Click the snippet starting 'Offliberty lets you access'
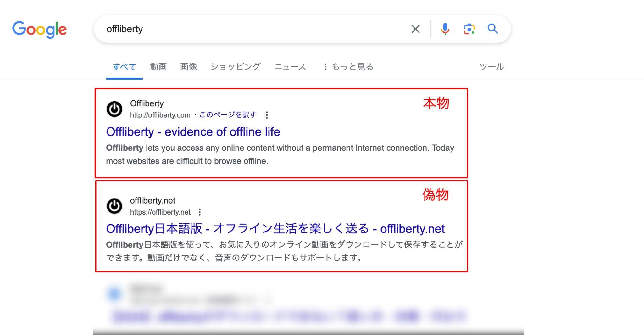 point(280,154)
